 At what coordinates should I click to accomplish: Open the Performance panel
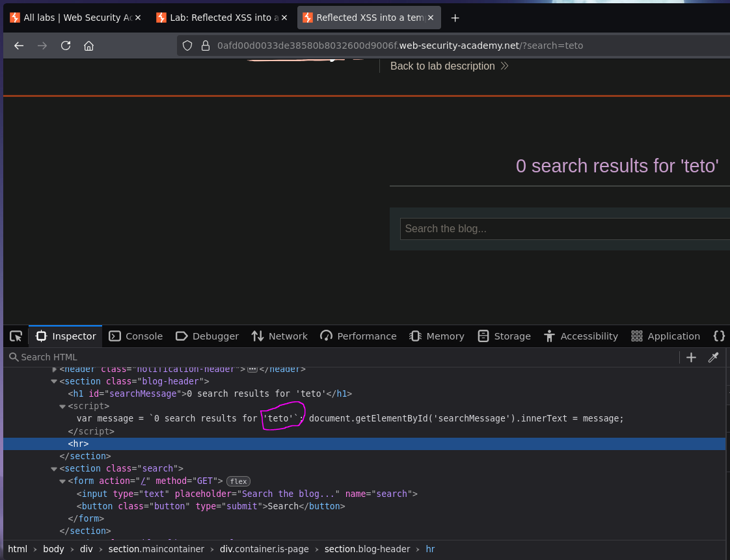pos(358,336)
